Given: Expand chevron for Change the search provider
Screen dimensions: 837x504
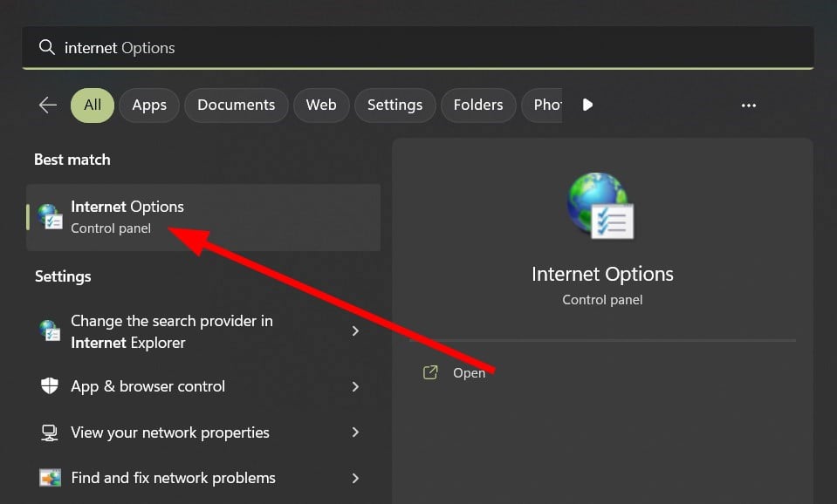Looking at the screenshot, I should 355,331.
